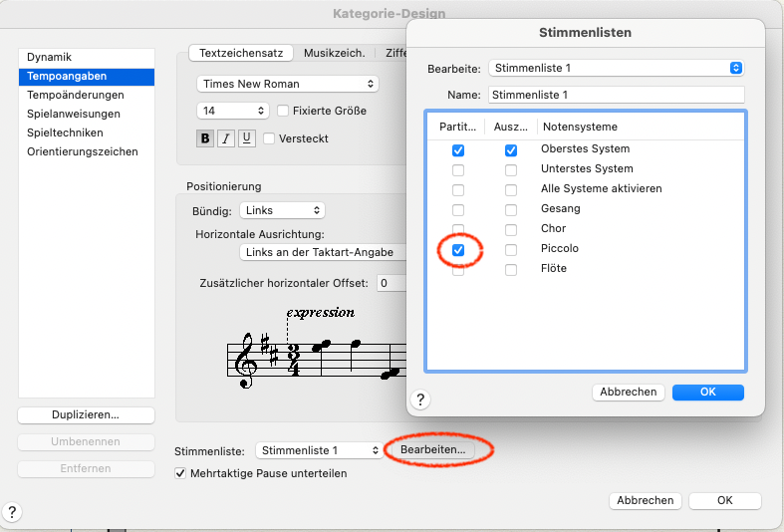Uncheck Piccolo in the Partitur column
The width and height of the screenshot is (784, 532).
458,249
